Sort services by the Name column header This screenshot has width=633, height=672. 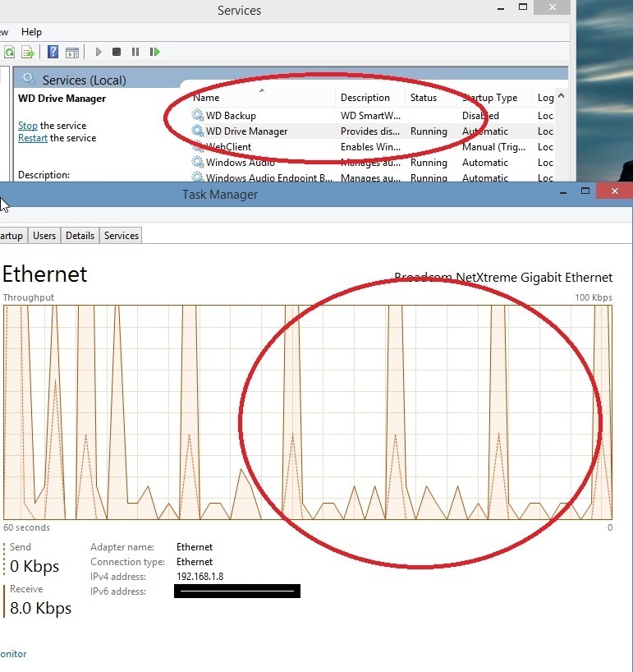261,98
